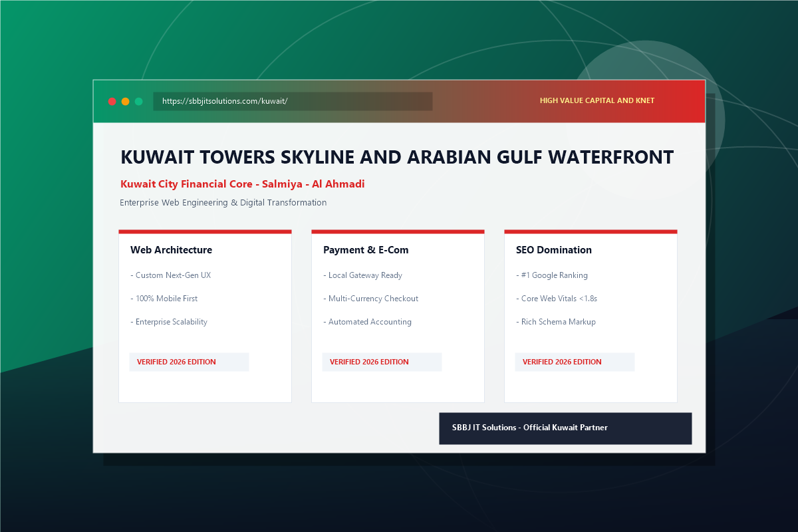Select the Kuwait Towers Skyline main heading
Image resolution: width=798 pixels, height=532 pixels.
coord(397,157)
